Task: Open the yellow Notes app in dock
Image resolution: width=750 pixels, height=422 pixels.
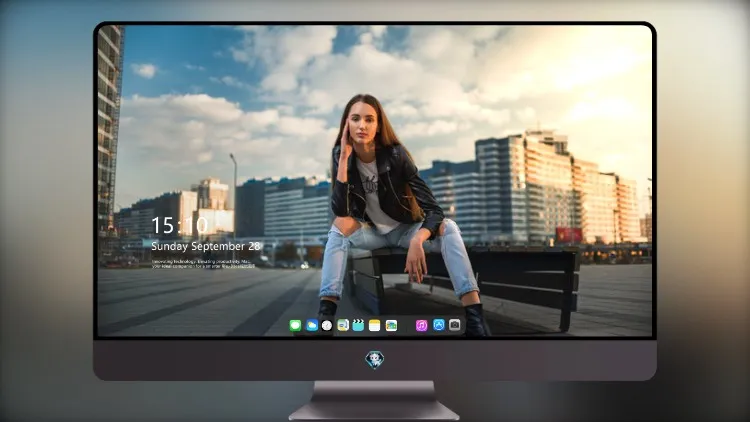Action: (375, 325)
